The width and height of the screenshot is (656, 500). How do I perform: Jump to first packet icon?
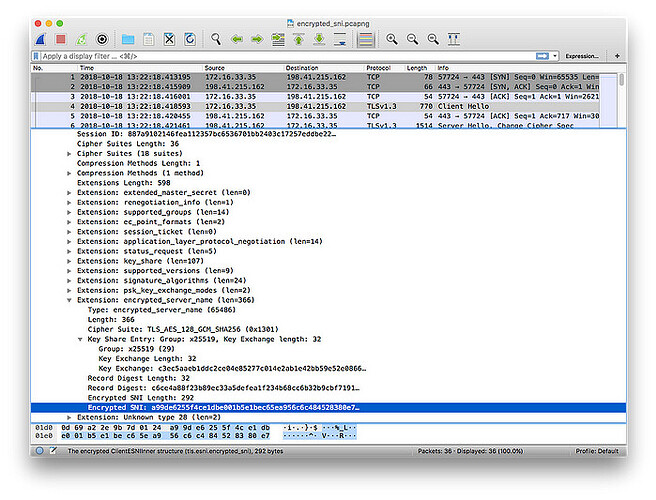(299, 39)
